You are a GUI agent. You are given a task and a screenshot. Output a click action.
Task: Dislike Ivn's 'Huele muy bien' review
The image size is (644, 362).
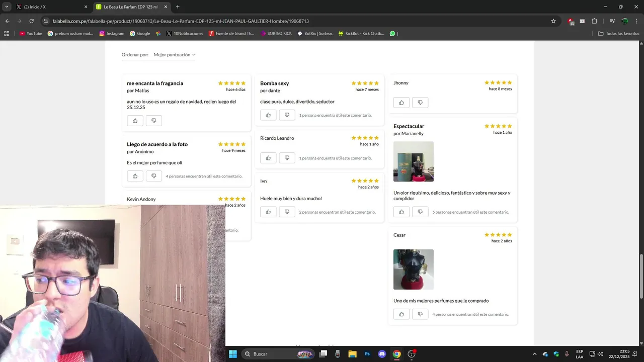(x=287, y=212)
